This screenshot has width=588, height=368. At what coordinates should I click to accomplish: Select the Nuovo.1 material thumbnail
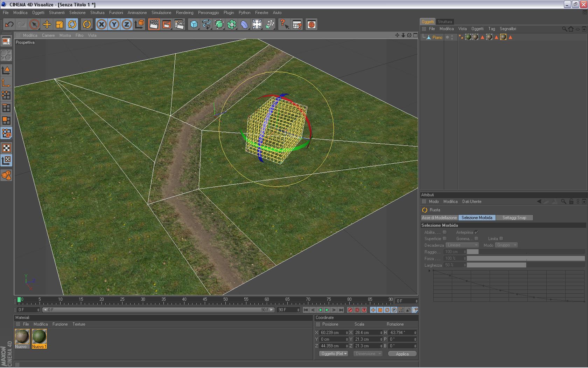tap(39, 337)
